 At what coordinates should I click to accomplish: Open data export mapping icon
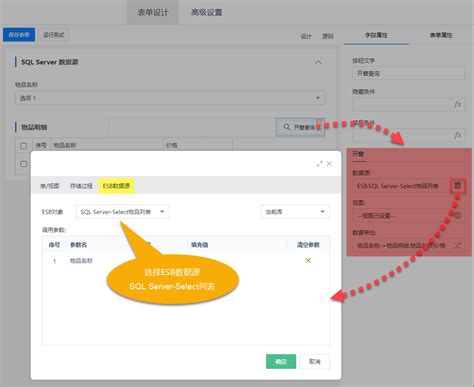click(x=458, y=245)
